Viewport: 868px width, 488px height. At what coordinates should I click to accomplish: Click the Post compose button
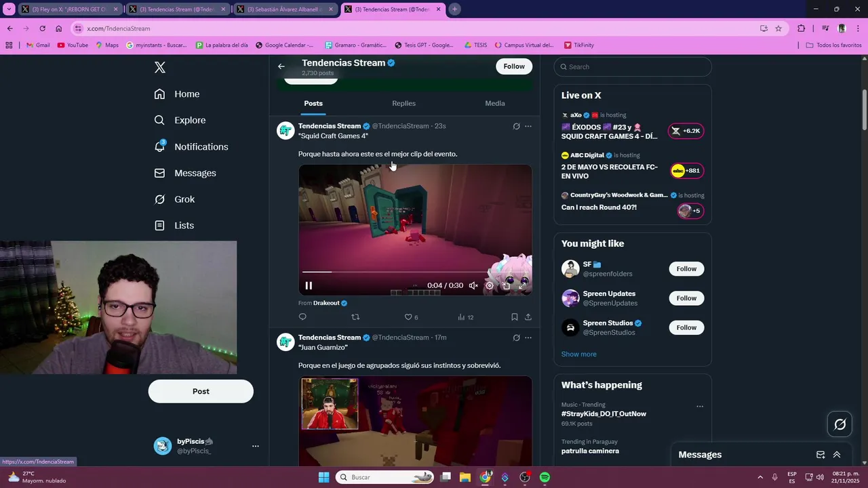coord(201,391)
